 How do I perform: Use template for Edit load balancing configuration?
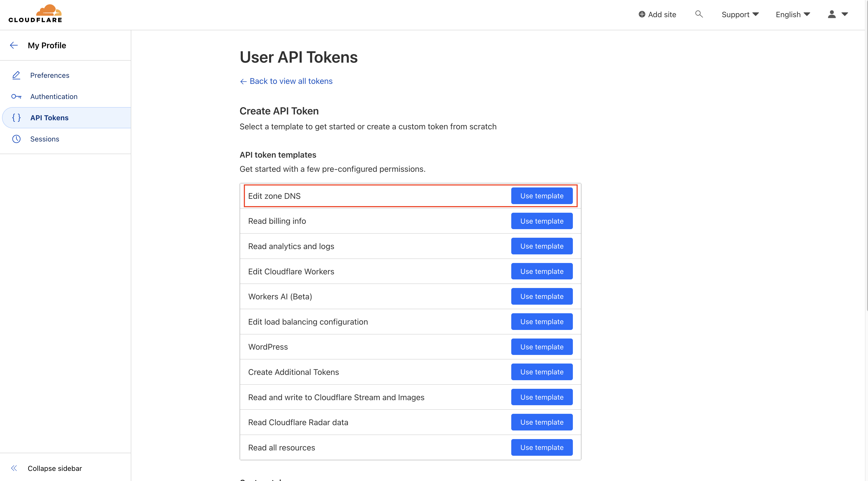point(542,322)
